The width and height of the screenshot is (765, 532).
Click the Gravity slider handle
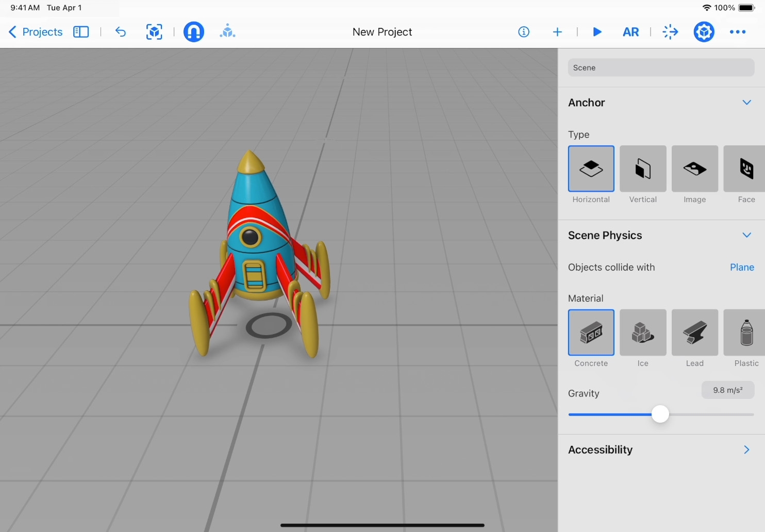click(x=660, y=414)
